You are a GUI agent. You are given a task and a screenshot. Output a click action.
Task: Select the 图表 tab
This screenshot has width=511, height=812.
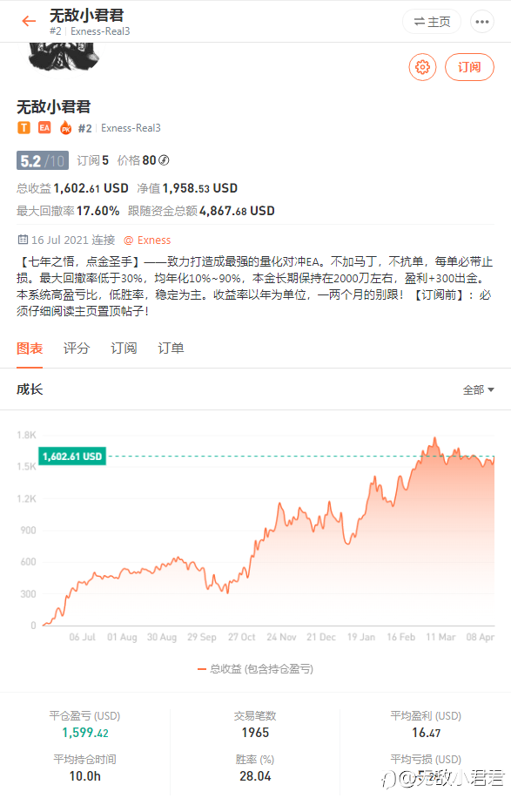pyautogui.click(x=30, y=348)
